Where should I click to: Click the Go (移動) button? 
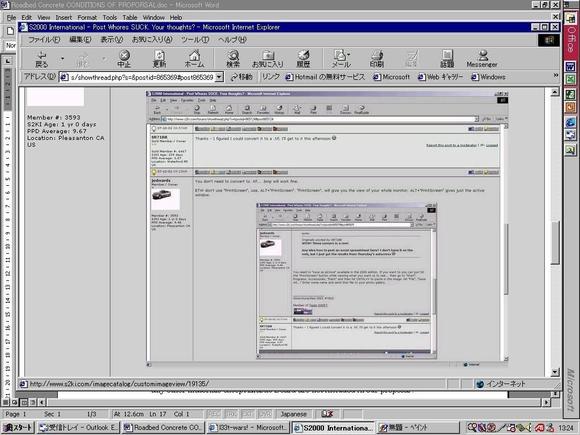coord(242,77)
